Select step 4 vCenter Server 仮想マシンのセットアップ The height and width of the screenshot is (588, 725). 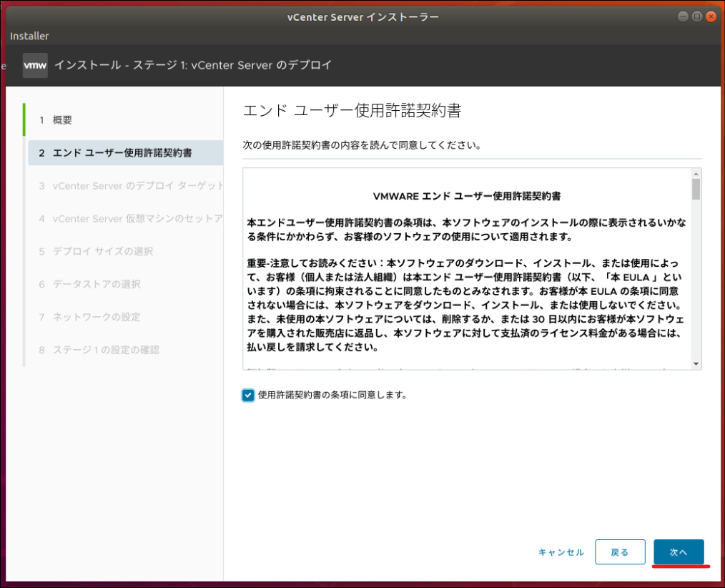[126, 219]
